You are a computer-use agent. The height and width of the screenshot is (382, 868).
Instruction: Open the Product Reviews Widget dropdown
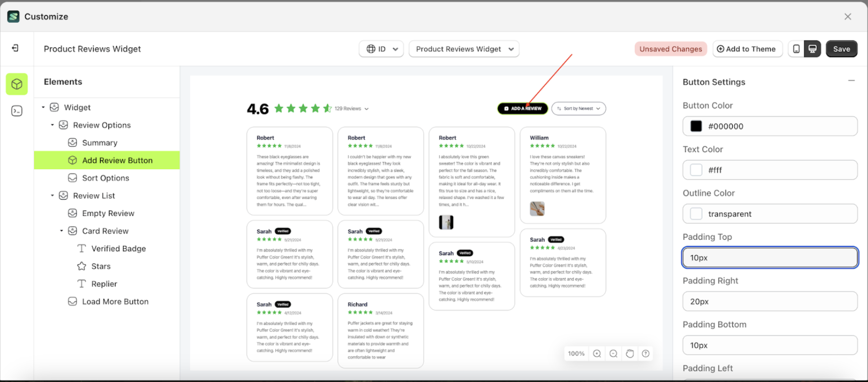[464, 49]
